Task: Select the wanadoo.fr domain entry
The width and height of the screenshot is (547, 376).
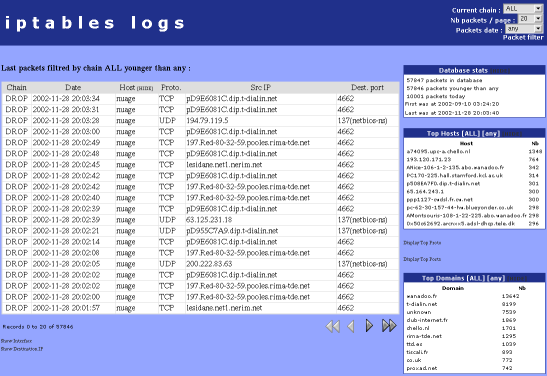Action: pos(422,296)
